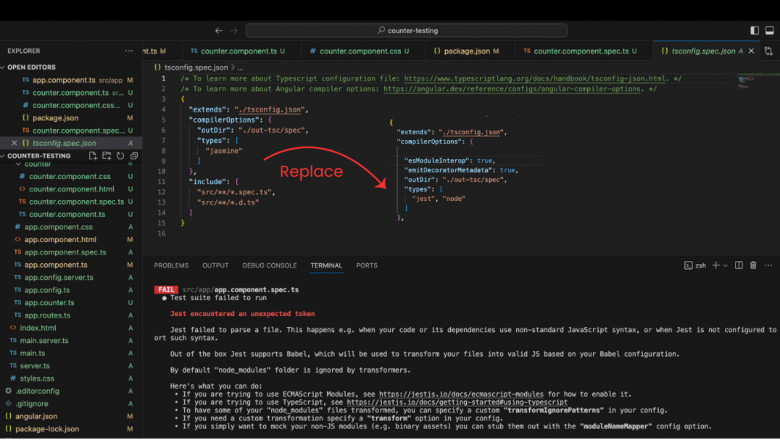Switch to package.json tab
780x440 pixels.
[x=466, y=51]
